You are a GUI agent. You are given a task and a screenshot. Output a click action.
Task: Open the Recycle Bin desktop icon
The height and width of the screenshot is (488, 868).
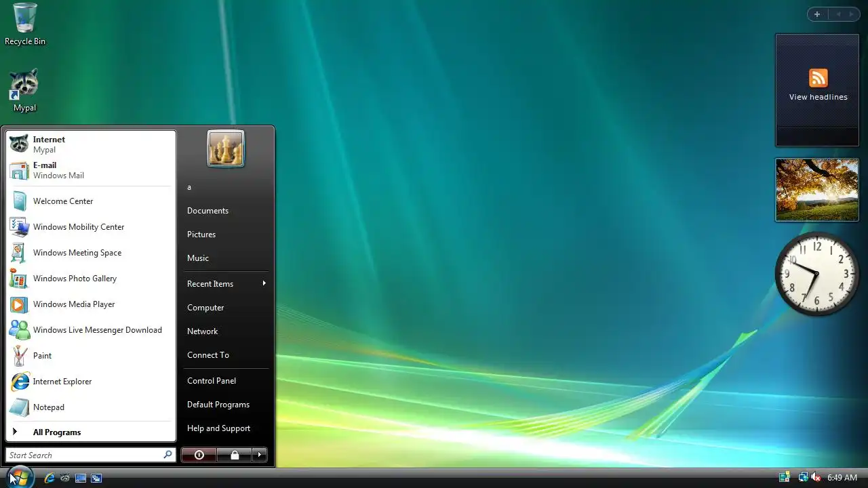[25, 24]
